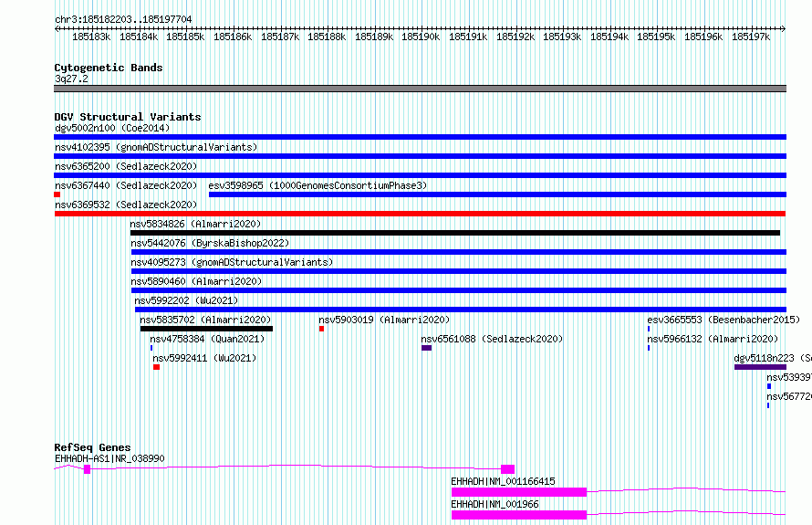Click the 185190k ruler position label
812x525 pixels.
click(x=421, y=37)
